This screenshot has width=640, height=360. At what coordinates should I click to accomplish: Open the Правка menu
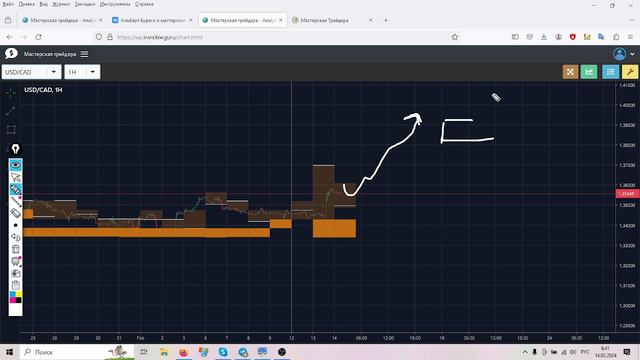pos(27,4)
